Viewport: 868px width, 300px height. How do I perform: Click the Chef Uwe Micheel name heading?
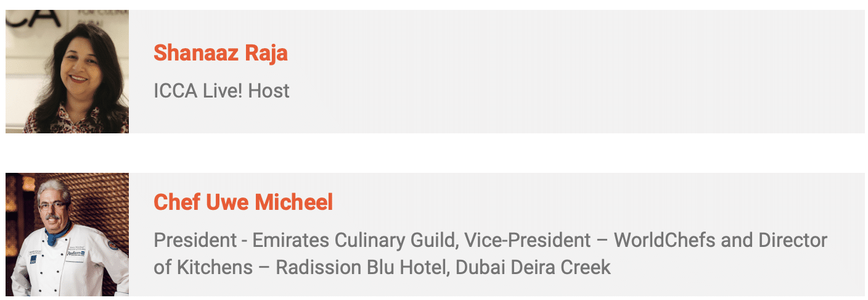(243, 202)
